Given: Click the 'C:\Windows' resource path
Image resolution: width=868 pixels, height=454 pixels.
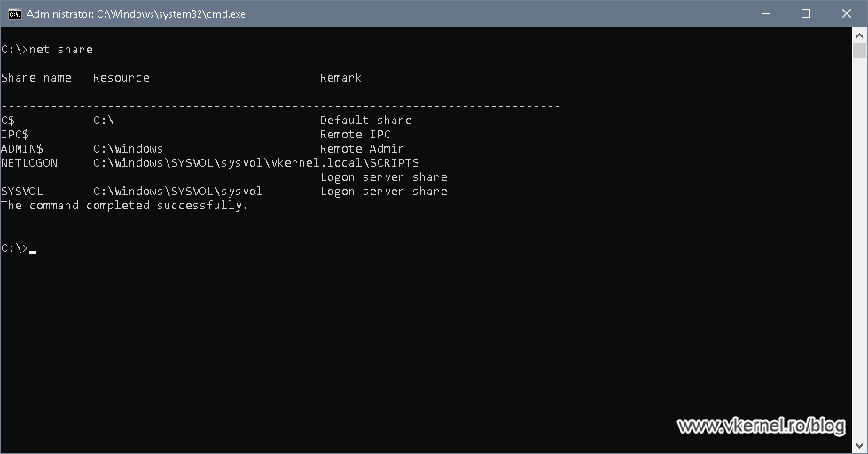Looking at the screenshot, I should coord(128,148).
